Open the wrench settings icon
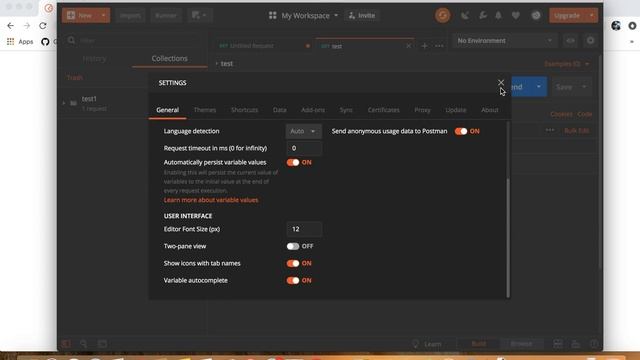Image resolution: width=640 pixels, height=360 pixels. tap(482, 16)
